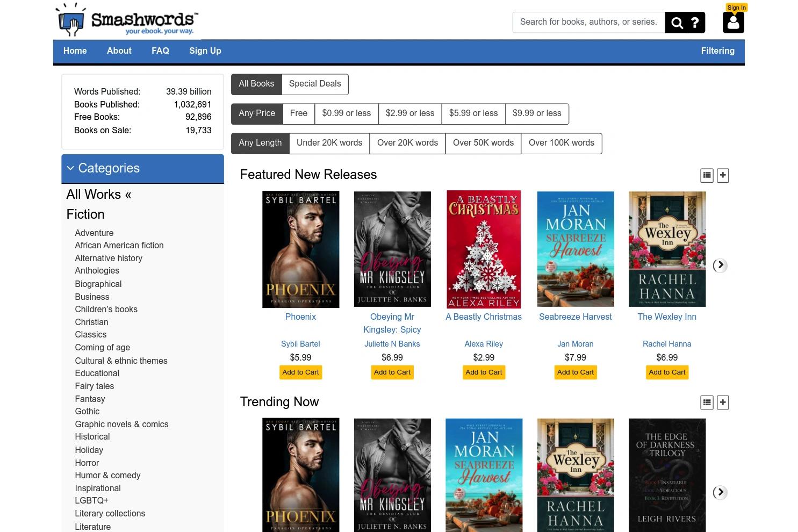
Task: Switch Trending Now to list view
Action: click(x=707, y=402)
